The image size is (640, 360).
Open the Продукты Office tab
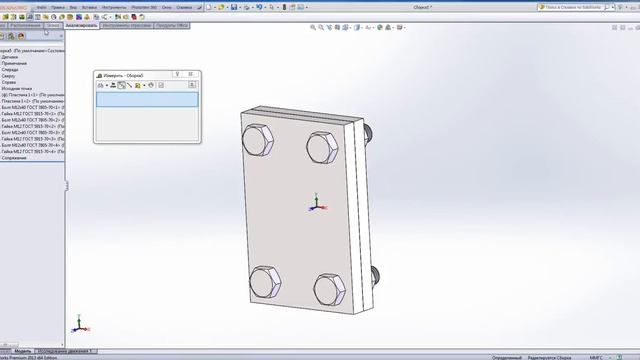pos(171,25)
